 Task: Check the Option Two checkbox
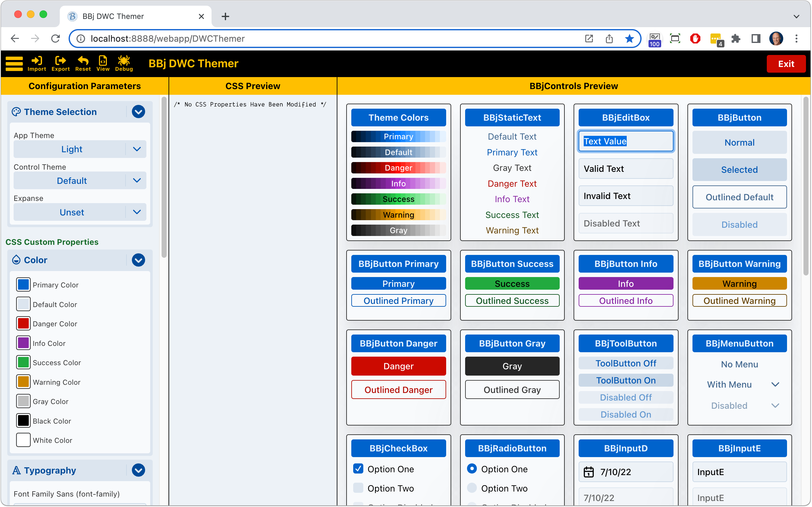click(x=358, y=488)
